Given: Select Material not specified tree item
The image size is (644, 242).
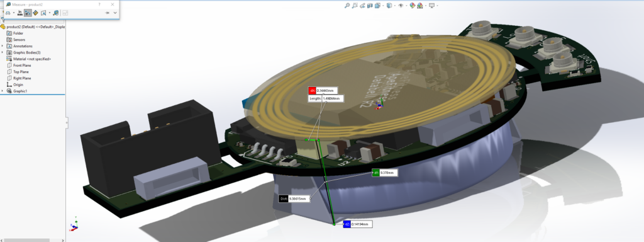Looking at the screenshot, I should (32, 59).
